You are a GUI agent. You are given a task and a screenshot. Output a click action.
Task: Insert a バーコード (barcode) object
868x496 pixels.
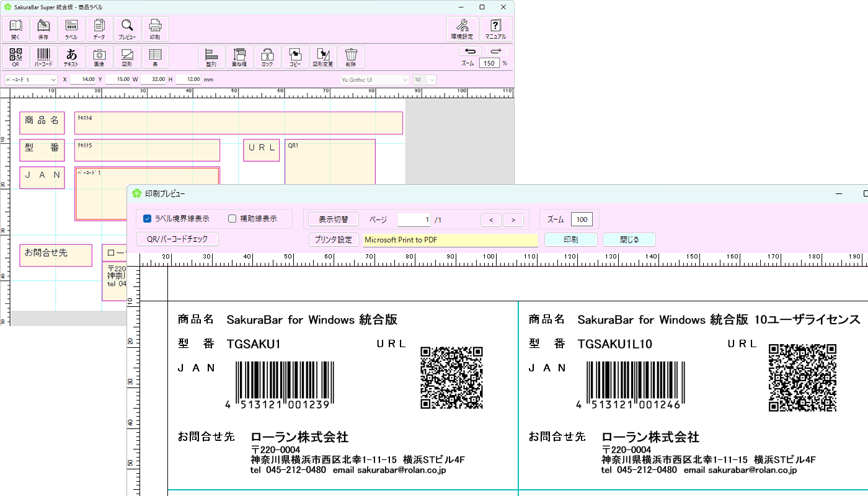pos(43,56)
